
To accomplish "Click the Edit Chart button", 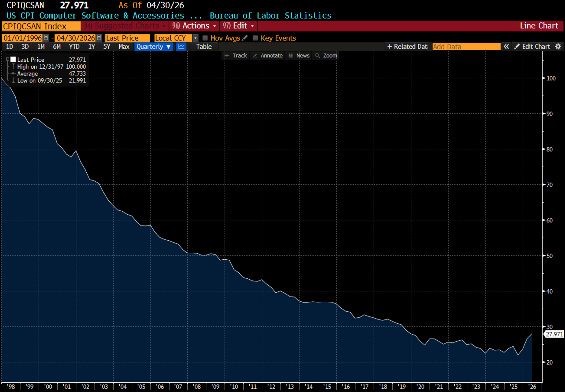I will coord(532,47).
